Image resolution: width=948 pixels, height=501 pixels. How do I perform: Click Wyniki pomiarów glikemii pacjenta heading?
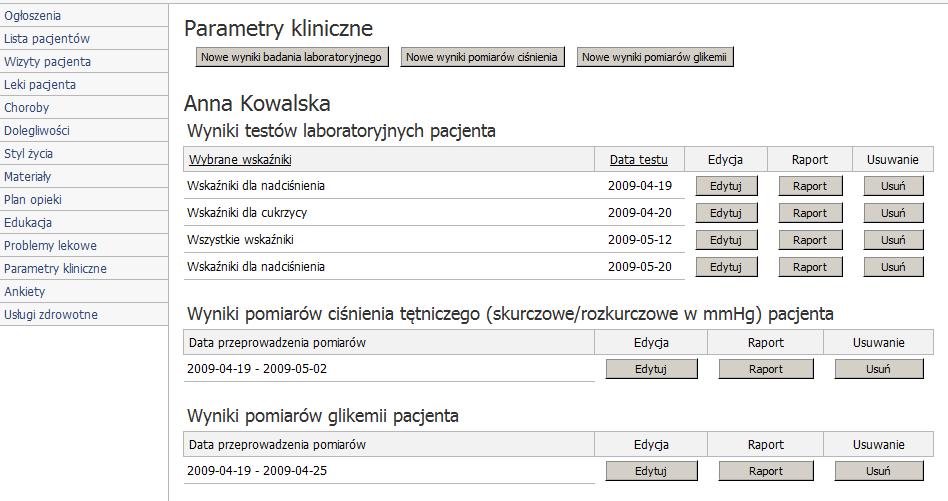pyautogui.click(x=323, y=416)
